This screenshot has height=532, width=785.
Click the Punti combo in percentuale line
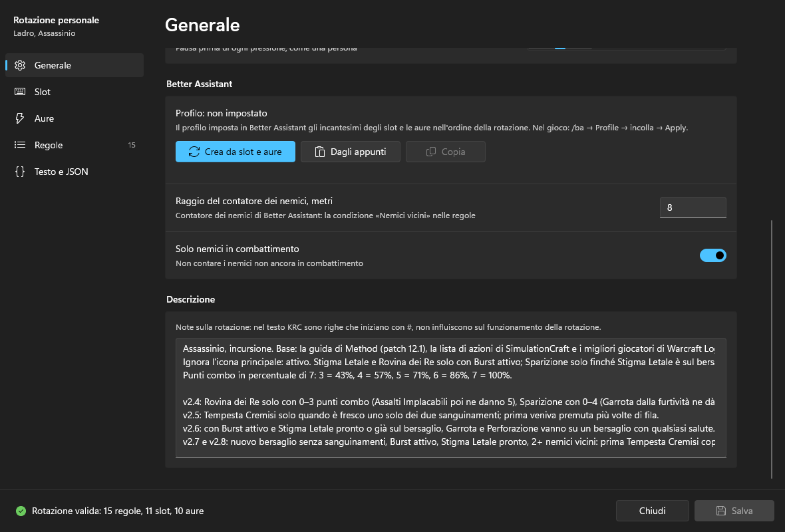click(x=347, y=375)
